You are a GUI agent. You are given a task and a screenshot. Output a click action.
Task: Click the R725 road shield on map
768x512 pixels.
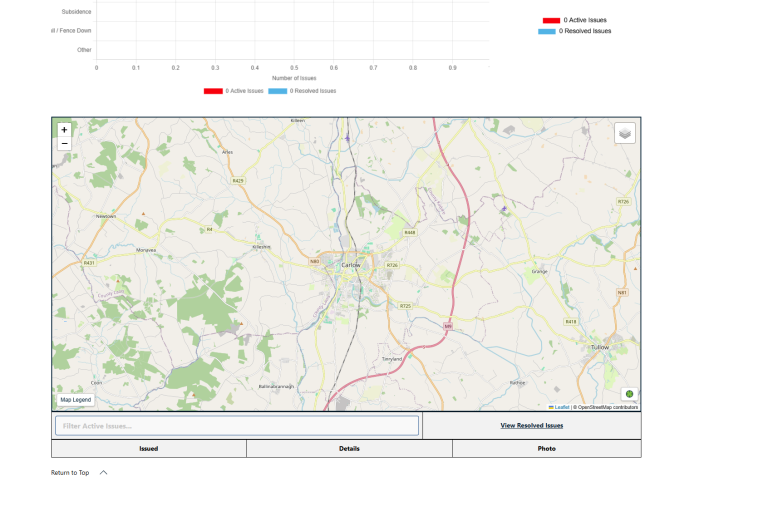point(405,306)
